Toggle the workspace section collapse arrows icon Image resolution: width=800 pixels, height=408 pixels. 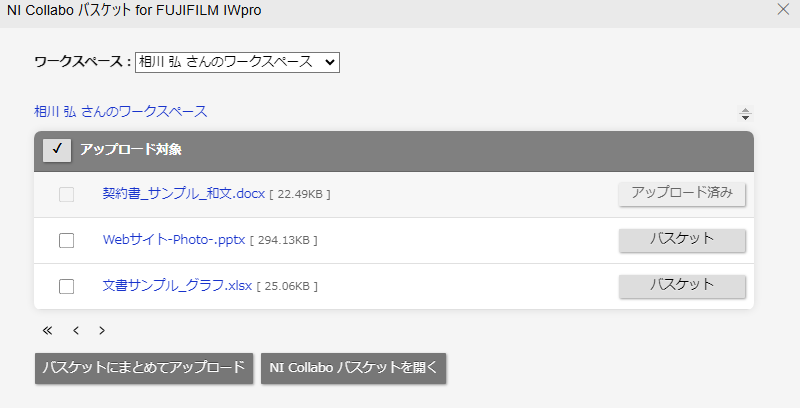pos(745,114)
